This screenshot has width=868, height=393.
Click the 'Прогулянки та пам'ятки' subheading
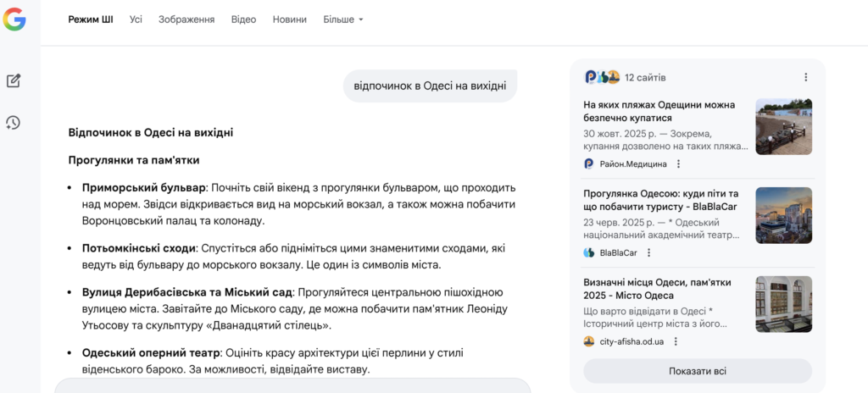pos(134,161)
